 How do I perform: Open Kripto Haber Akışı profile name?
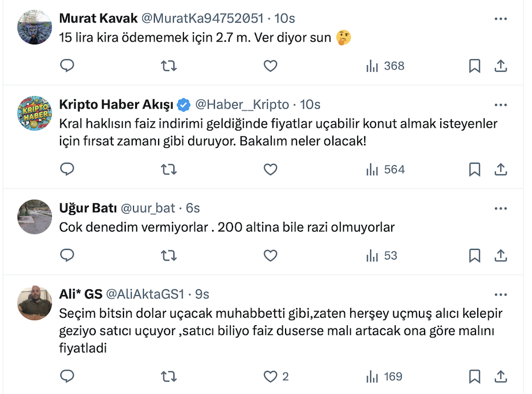(116, 105)
